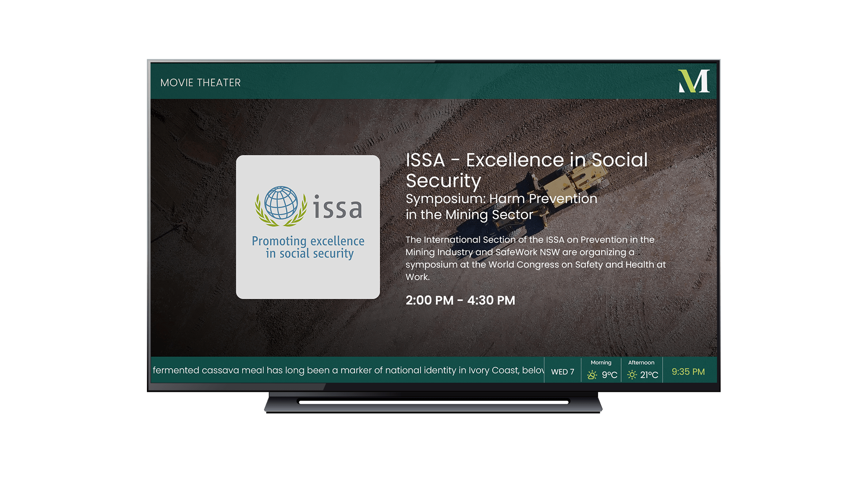868x488 pixels.
Task: Click the ISSA - Excellence in Social Security title
Action: [x=527, y=170]
